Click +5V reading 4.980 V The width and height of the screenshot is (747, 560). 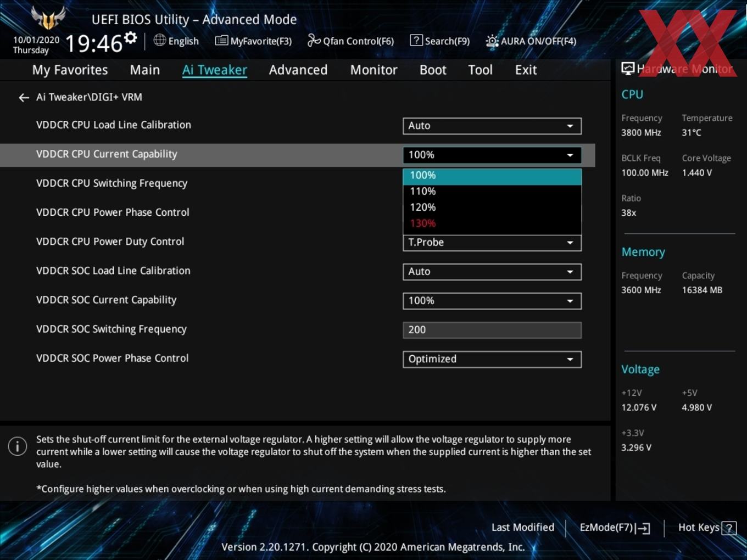coord(696,407)
